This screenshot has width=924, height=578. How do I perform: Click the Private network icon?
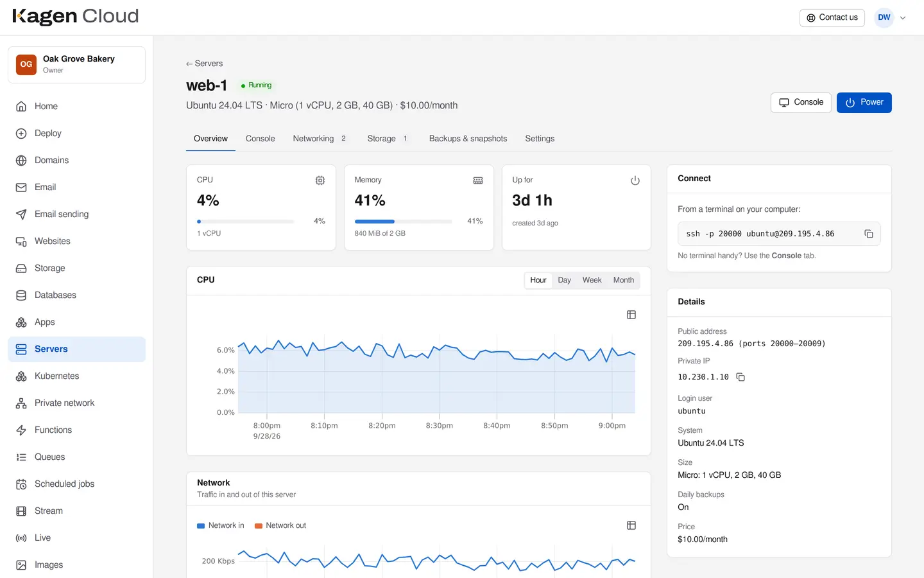point(21,403)
